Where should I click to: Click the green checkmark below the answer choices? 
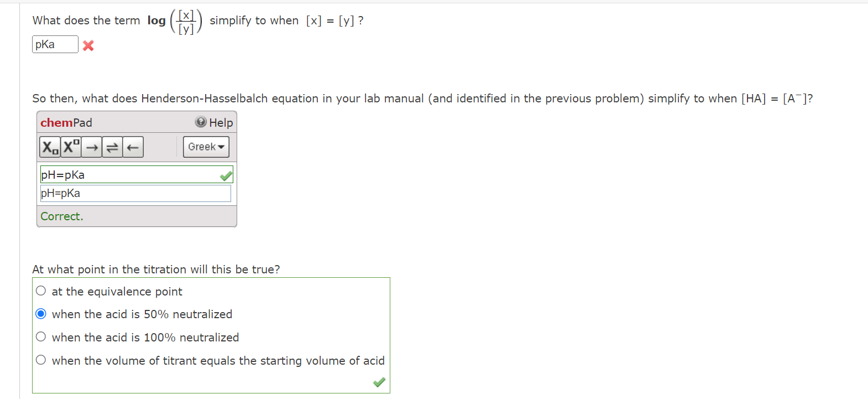click(x=379, y=382)
